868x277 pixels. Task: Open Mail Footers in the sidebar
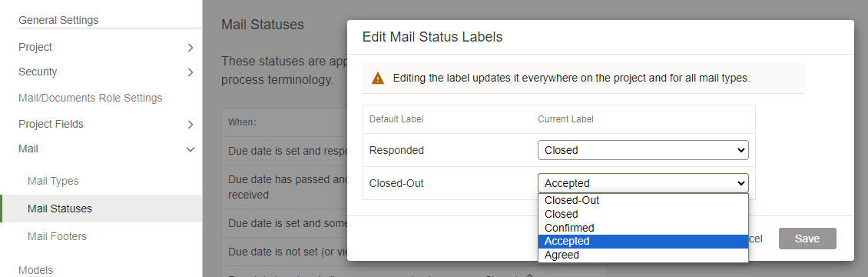pyautogui.click(x=57, y=236)
